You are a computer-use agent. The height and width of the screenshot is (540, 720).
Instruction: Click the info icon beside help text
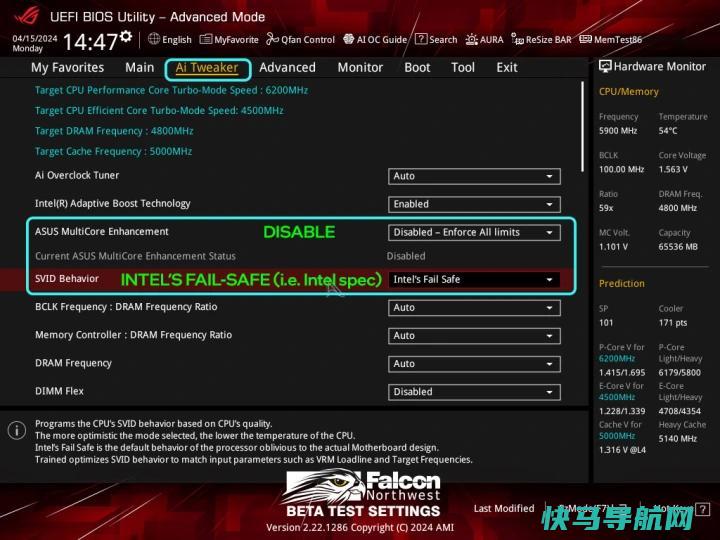(17, 430)
